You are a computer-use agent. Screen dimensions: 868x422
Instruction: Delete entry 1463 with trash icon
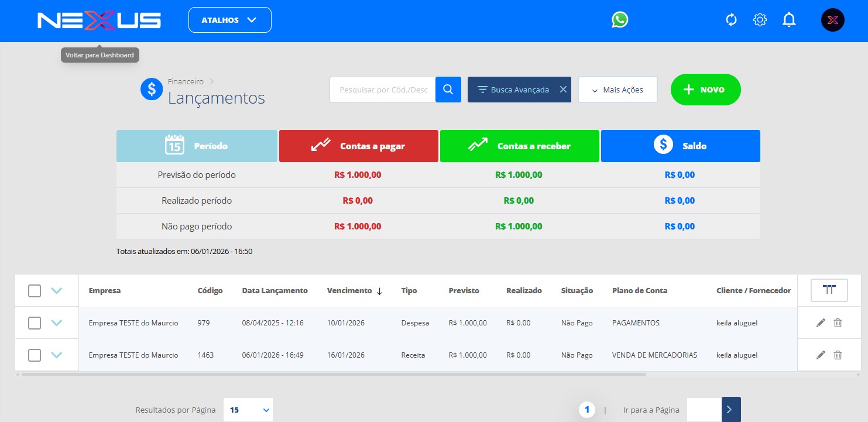(838, 355)
